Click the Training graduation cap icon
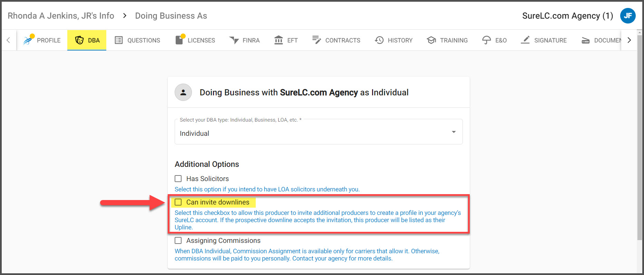 pos(431,40)
